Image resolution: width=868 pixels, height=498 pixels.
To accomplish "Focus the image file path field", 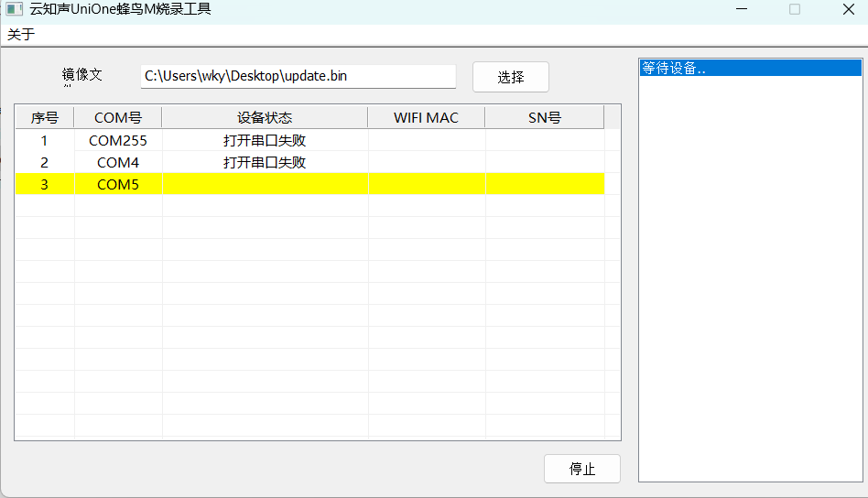I will click(x=298, y=76).
